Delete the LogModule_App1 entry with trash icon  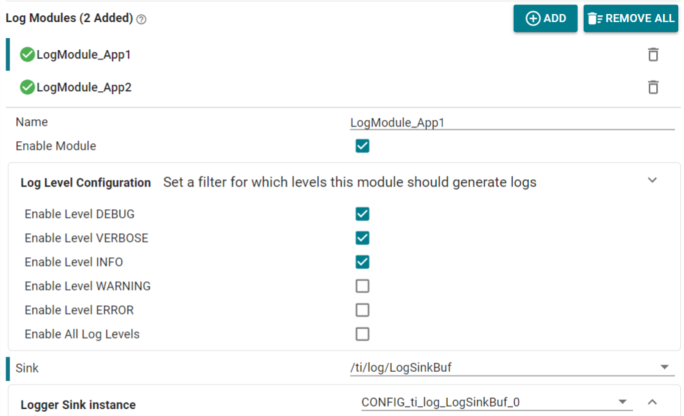click(653, 55)
